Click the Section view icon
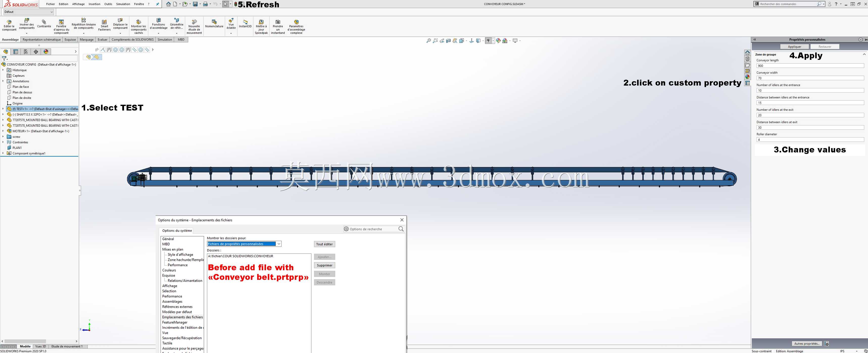868x353 pixels. coord(448,41)
